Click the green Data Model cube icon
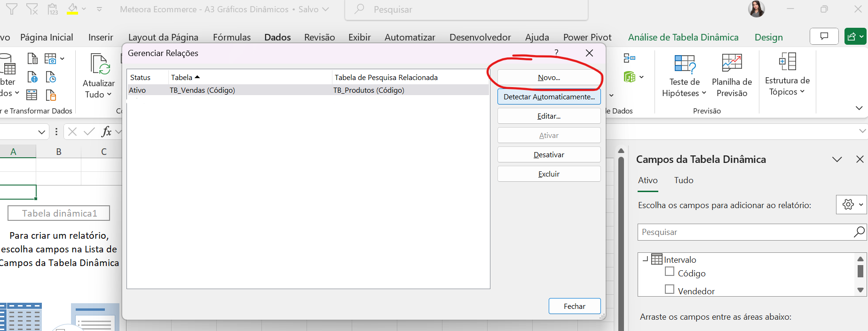This screenshot has width=868, height=331. point(630,77)
